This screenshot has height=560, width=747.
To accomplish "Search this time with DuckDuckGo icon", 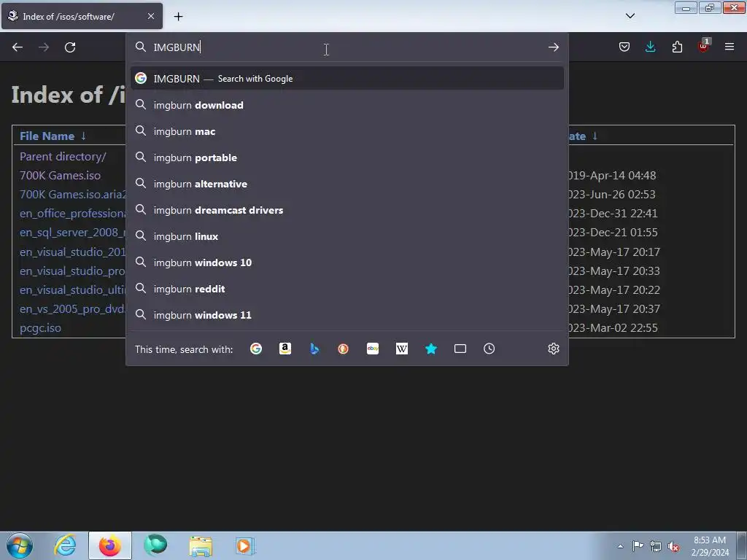I will tap(344, 349).
